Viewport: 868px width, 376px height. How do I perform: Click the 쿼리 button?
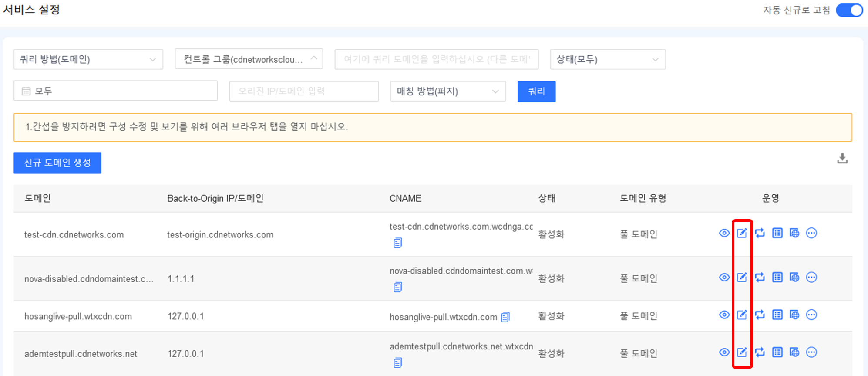[x=536, y=91]
